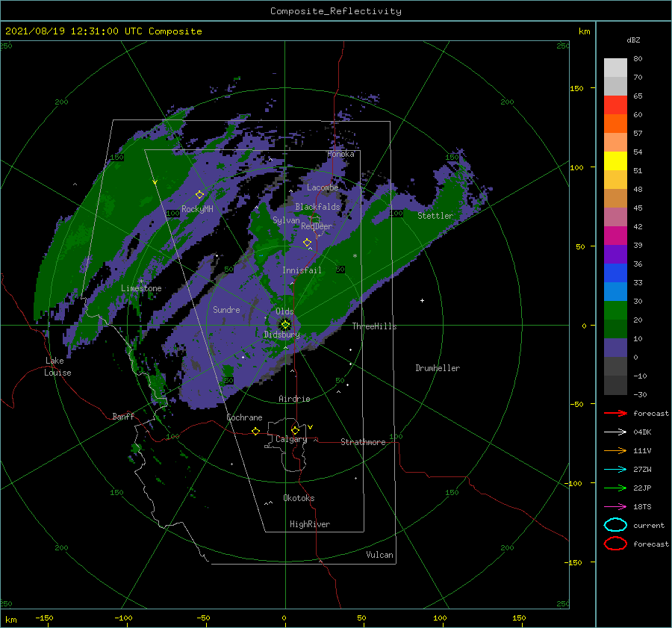Click the magenta 18TS arrow in legend
The image size is (672, 628).
615,507
